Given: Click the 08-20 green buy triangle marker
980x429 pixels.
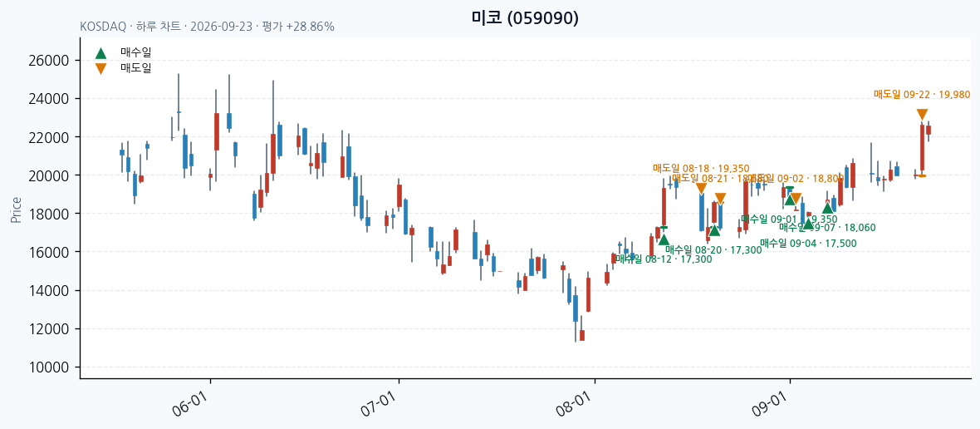Looking at the screenshot, I should tap(714, 230).
